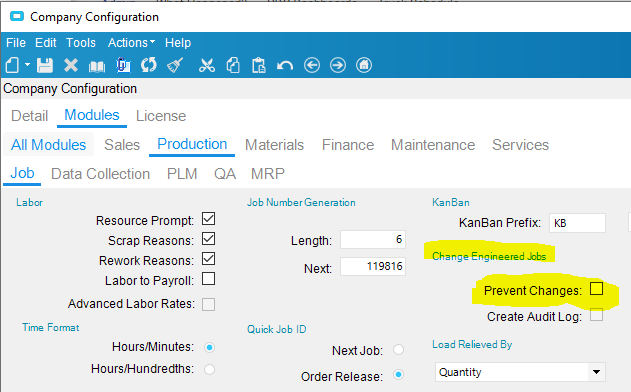Uncheck the Scrap Reasons checkbox

(x=208, y=239)
